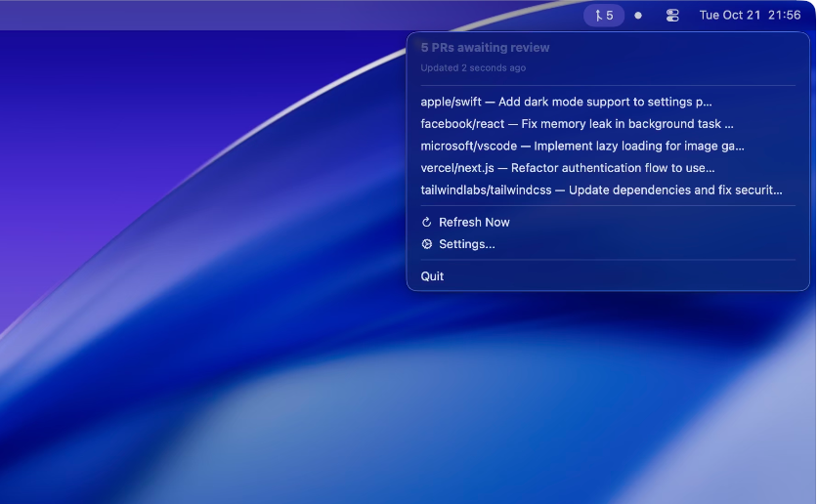
Task: Open Control Center in menu bar
Action: point(672,16)
